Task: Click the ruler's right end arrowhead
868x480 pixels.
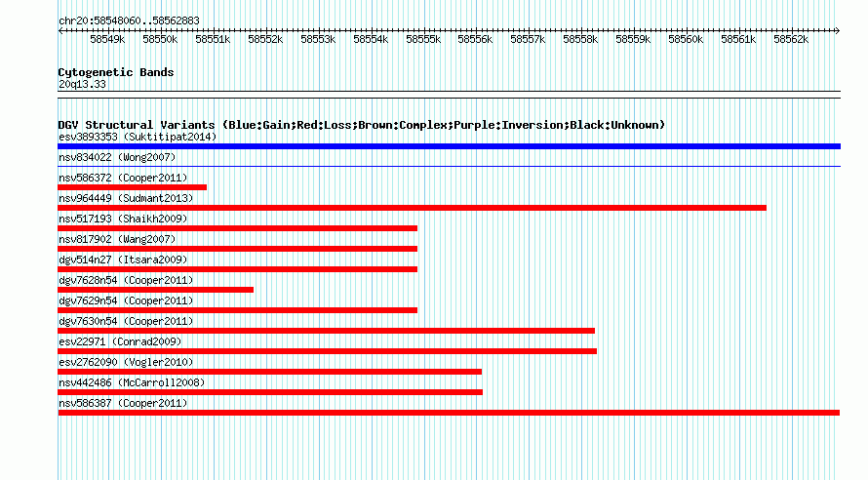Action: point(838,31)
